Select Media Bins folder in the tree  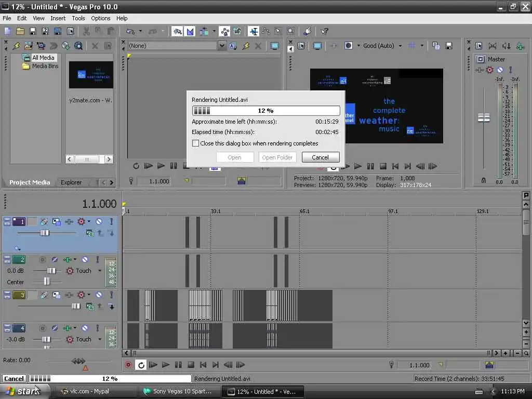click(x=45, y=66)
